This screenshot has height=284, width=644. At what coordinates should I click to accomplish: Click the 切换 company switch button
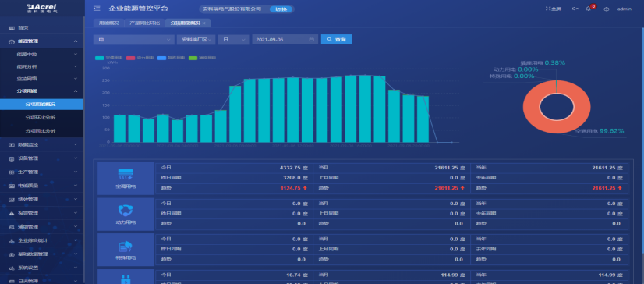281,9
